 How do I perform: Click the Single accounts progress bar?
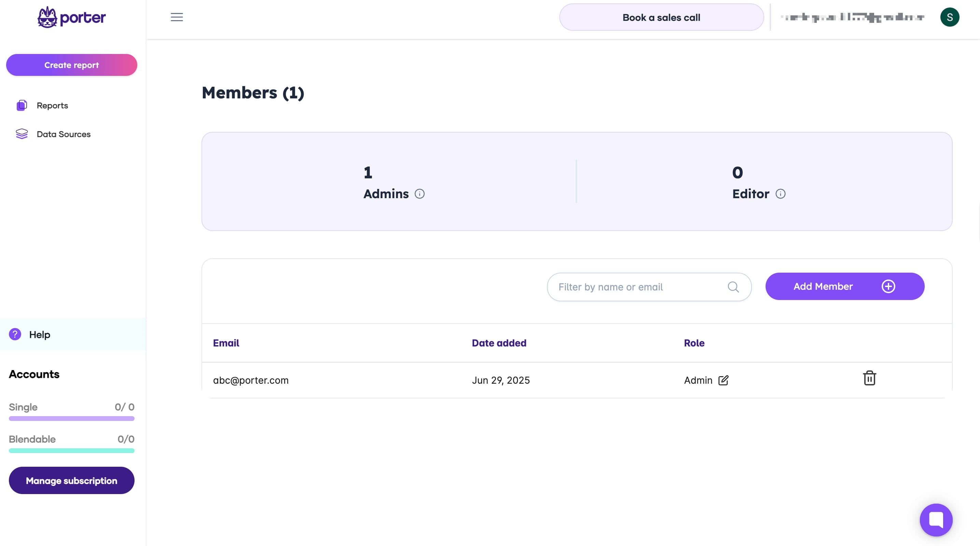(x=71, y=419)
